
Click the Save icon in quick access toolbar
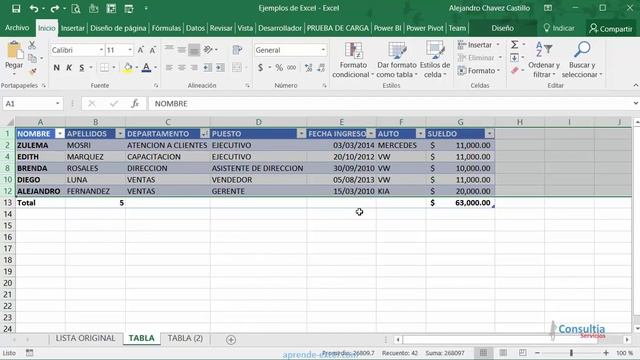pyautogui.click(x=16, y=8)
